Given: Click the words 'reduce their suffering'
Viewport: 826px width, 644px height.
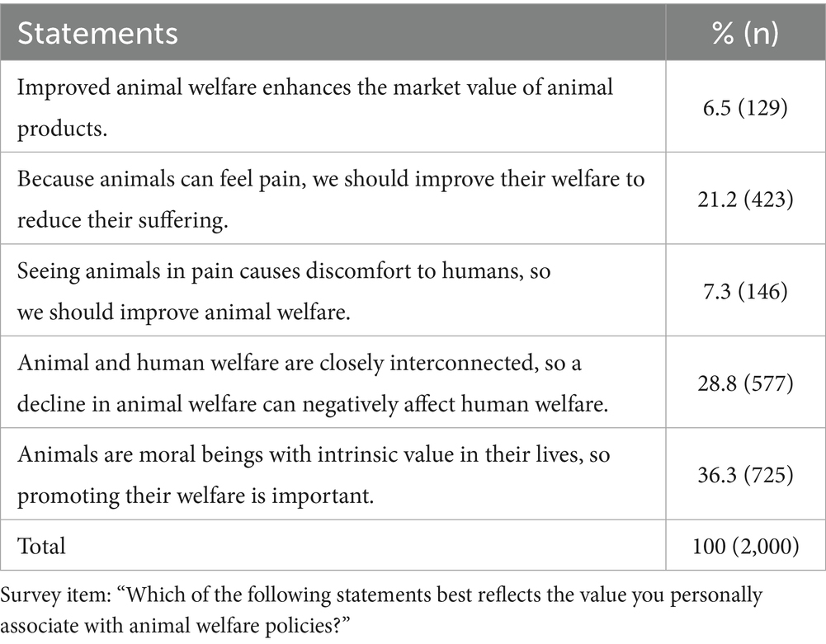Looking at the screenshot, I should coord(122,219).
